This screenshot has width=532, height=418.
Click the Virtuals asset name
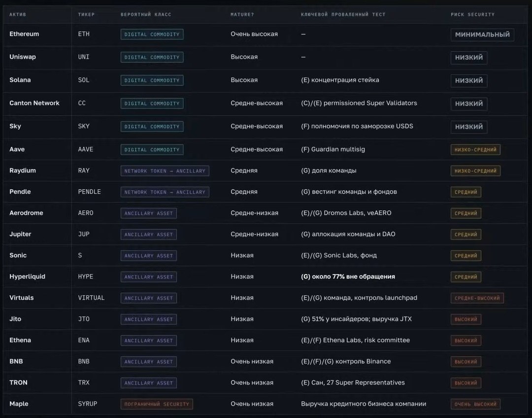point(21,298)
